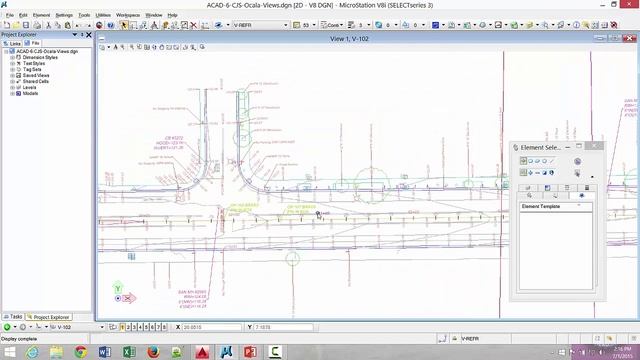Screen dimensions: 640x360
Task: Toggle view 8 button in view groups
Action: (164, 327)
